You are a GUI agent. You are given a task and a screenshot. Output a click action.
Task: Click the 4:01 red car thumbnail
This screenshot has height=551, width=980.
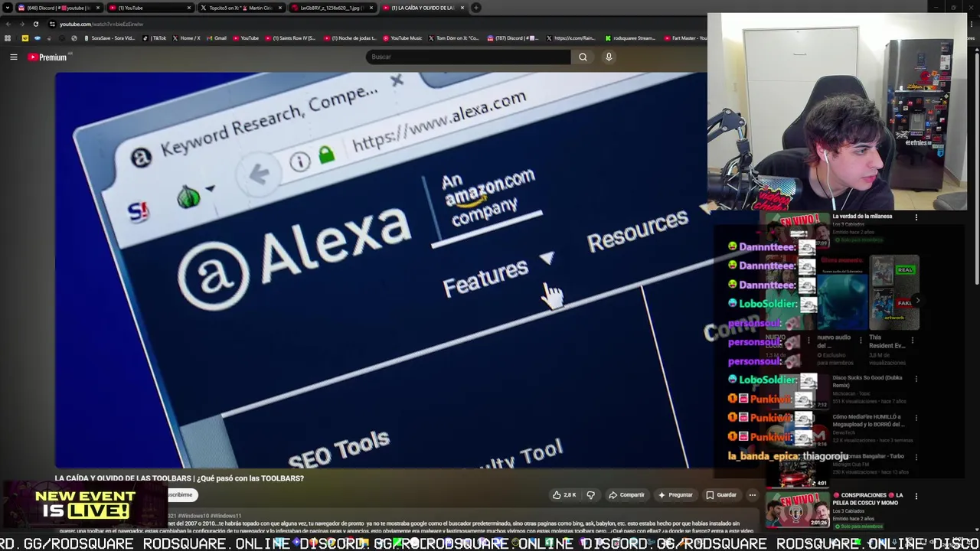(797, 471)
